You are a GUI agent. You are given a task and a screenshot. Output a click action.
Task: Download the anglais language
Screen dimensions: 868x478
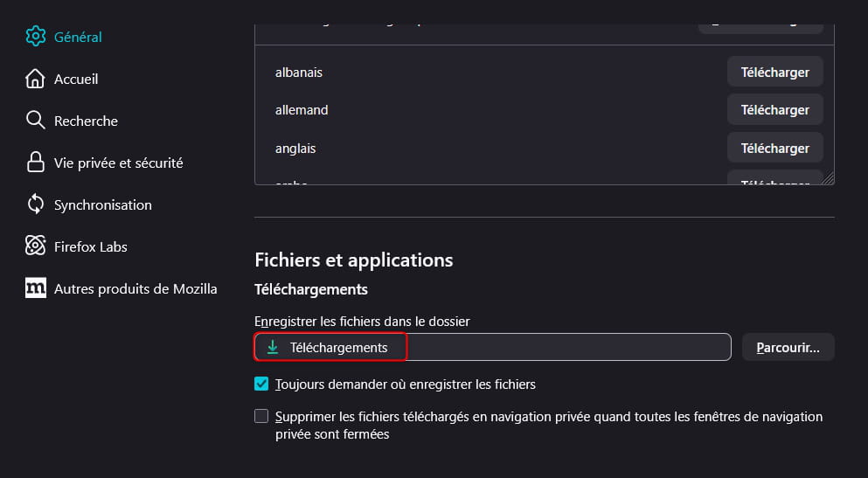click(x=774, y=149)
